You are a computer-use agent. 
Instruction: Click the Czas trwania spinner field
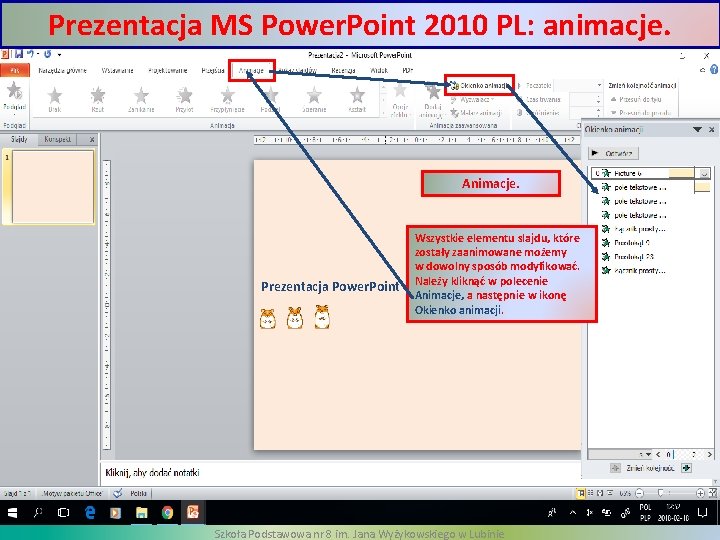pos(585,99)
